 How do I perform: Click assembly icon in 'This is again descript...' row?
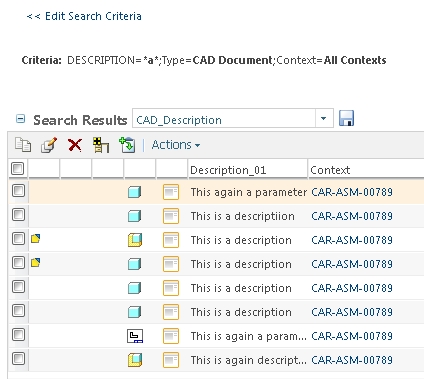coord(135,360)
